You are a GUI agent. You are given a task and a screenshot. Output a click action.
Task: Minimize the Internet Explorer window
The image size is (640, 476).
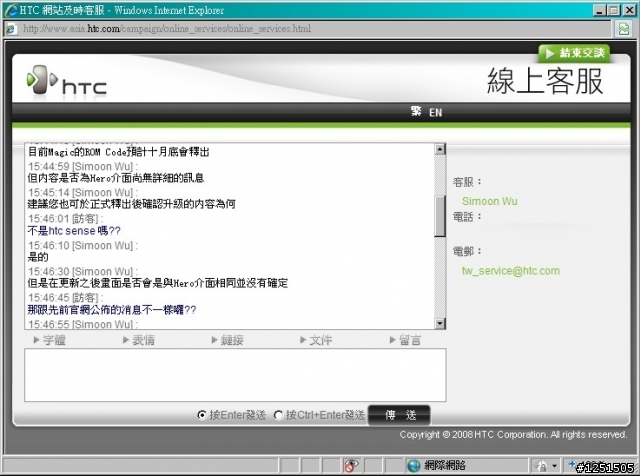599,10
